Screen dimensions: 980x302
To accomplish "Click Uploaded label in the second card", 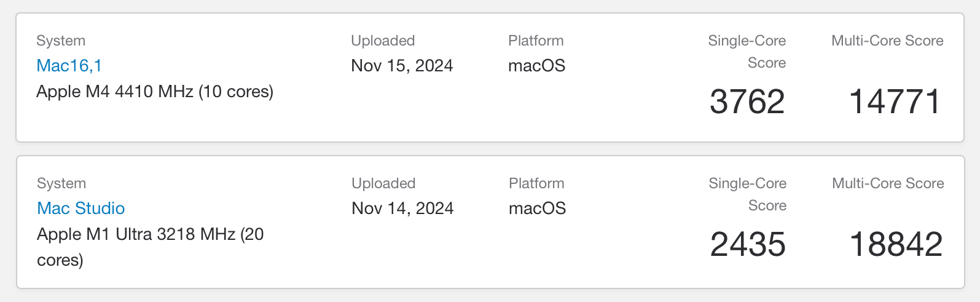I will point(383,183).
